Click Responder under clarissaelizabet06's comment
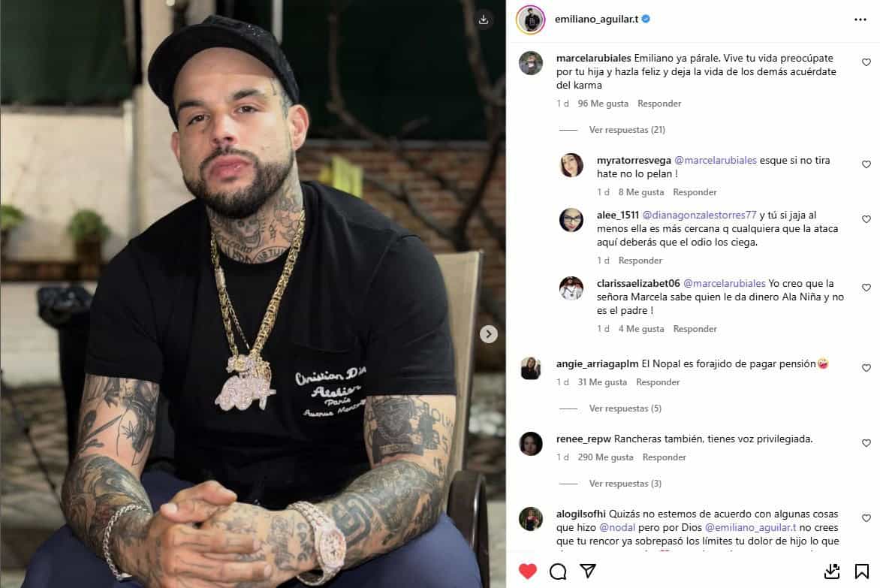 pos(695,329)
